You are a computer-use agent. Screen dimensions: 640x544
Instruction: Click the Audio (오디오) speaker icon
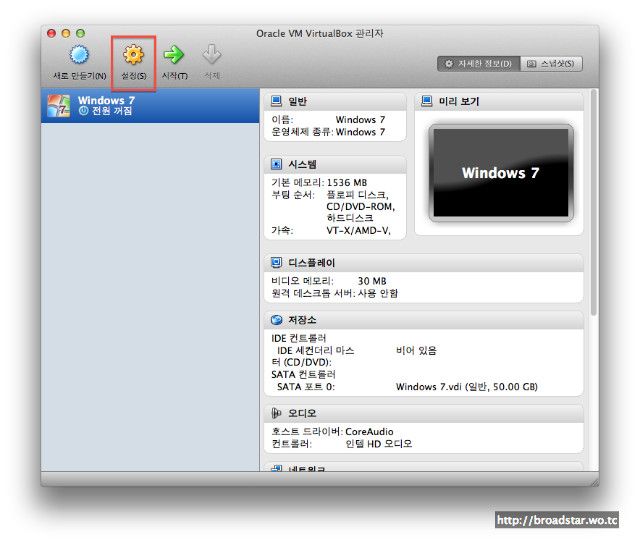pyautogui.click(x=276, y=413)
